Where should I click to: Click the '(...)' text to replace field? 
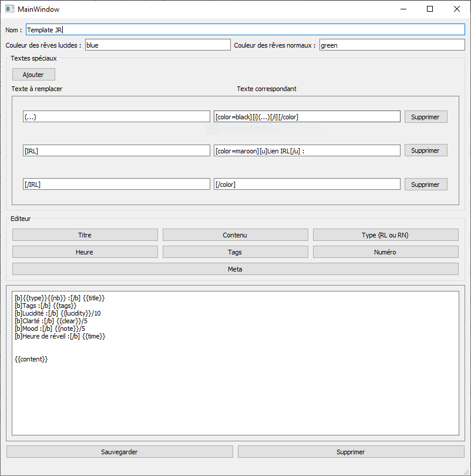pos(116,117)
